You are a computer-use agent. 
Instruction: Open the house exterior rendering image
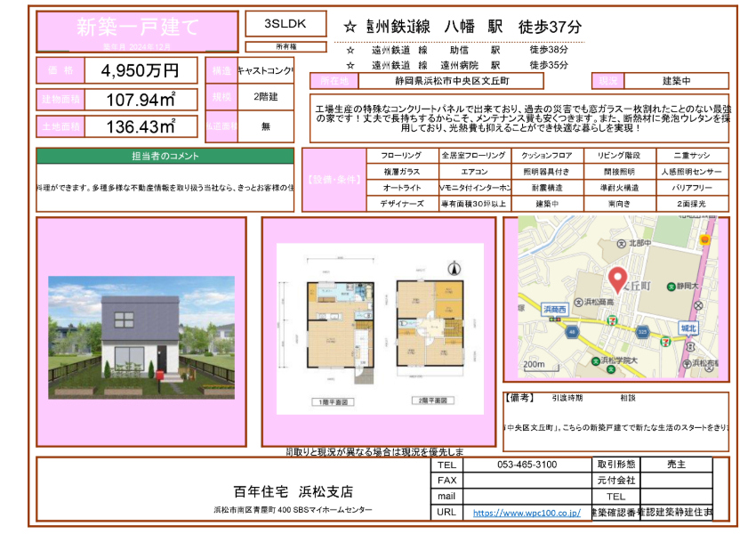[x=141, y=337]
